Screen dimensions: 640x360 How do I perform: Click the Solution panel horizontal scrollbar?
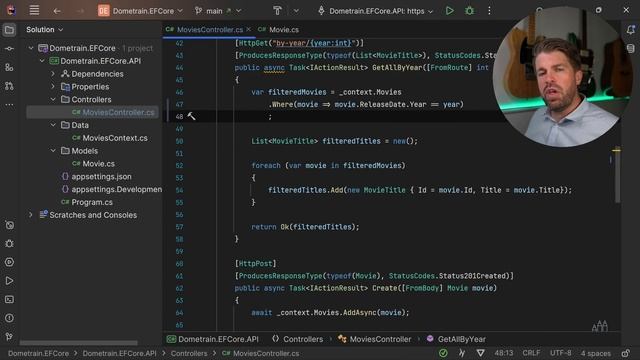(78, 343)
